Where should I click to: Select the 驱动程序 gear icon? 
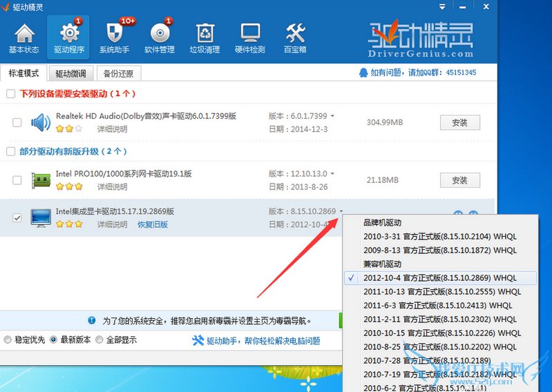click(x=69, y=33)
